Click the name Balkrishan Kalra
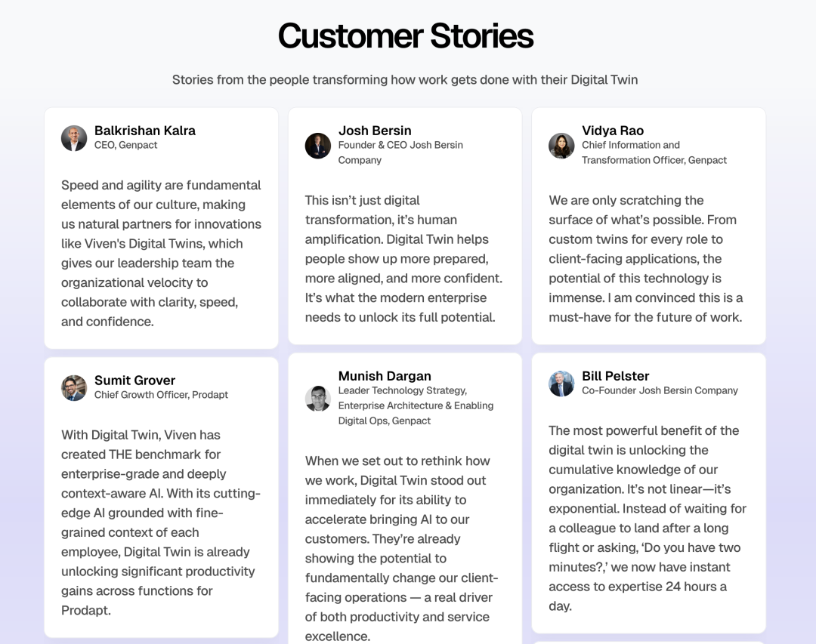Viewport: 816px width, 644px height. tap(144, 131)
